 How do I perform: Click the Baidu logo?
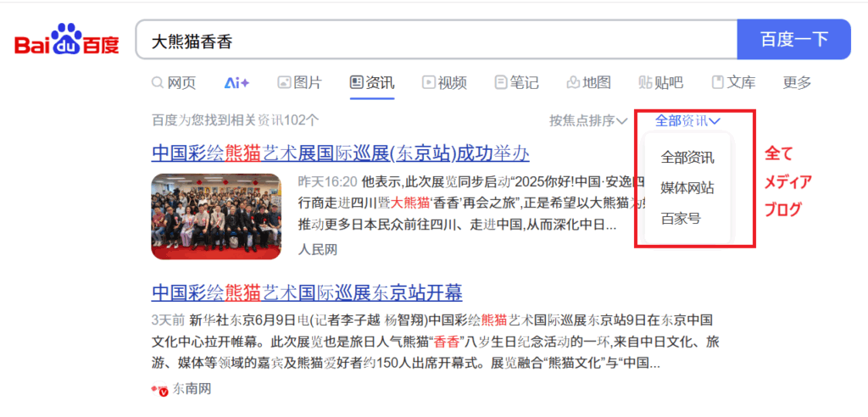point(67,39)
